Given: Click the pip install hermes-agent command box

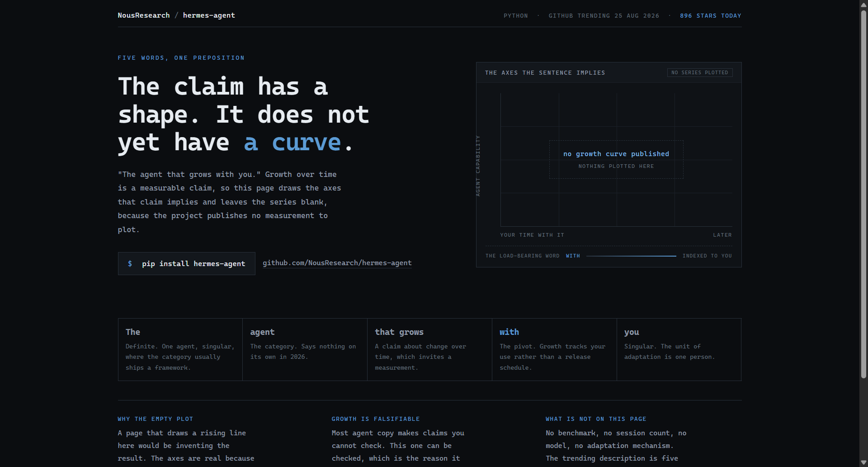Looking at the screenshot, I should [187, 264].
